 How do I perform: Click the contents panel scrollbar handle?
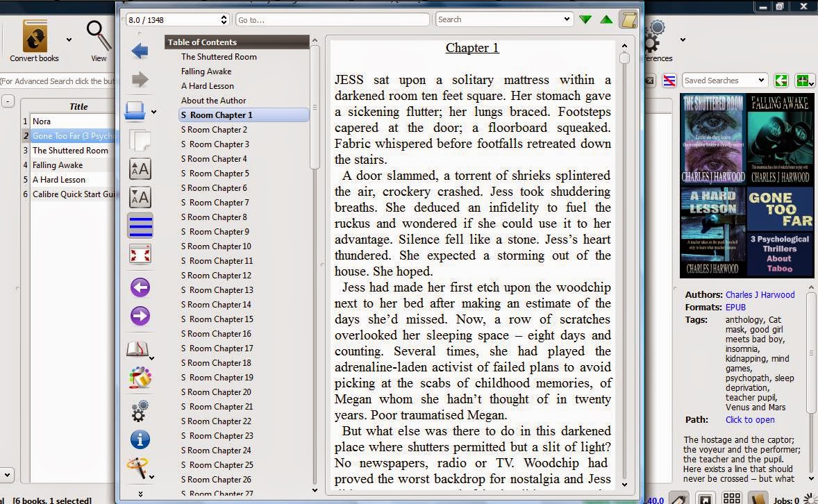click(315, 108)
